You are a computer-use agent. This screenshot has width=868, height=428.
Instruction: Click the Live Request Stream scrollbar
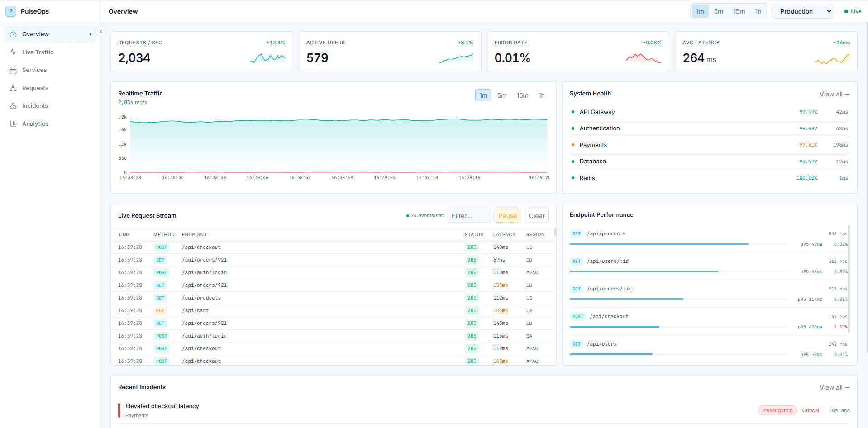[x=555, y=233]
